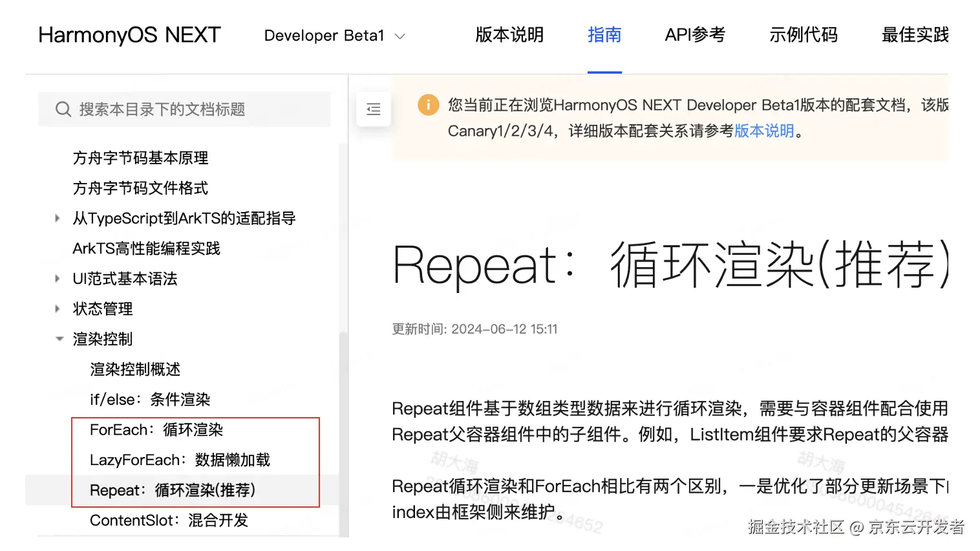This screenshot has height=551, width=980.
Task: Click the 从TypeScript到ArkTS的适配指导 label
Action: coord(184,219)
